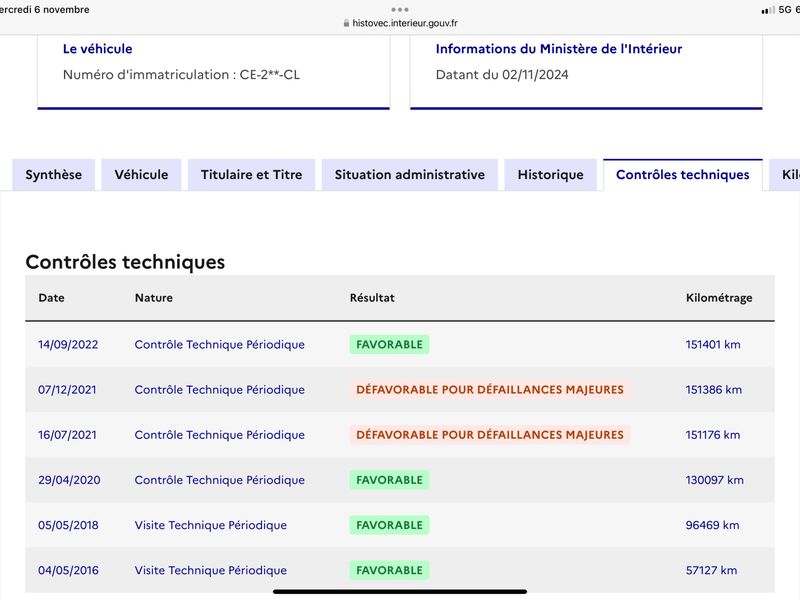Click the mileage 57127 km

click(x=711, y=570)
